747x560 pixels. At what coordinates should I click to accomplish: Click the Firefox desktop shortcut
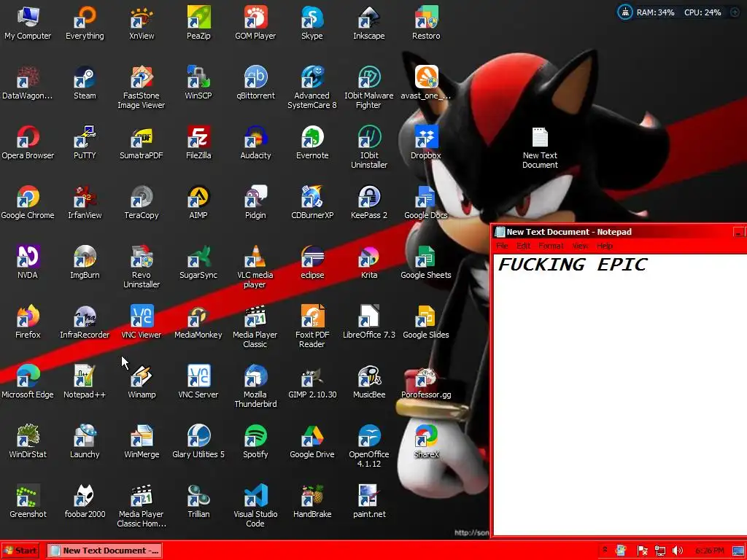click(28, 322)
